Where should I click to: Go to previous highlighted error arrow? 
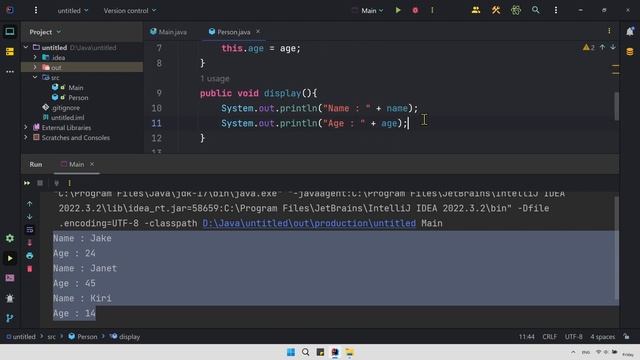click(602, 47)
